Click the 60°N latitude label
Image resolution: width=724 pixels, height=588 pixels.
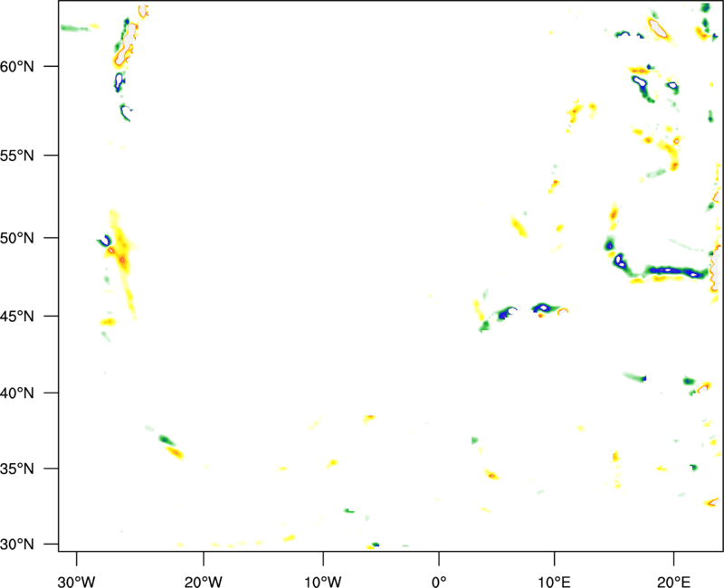[x=27, y=67]
